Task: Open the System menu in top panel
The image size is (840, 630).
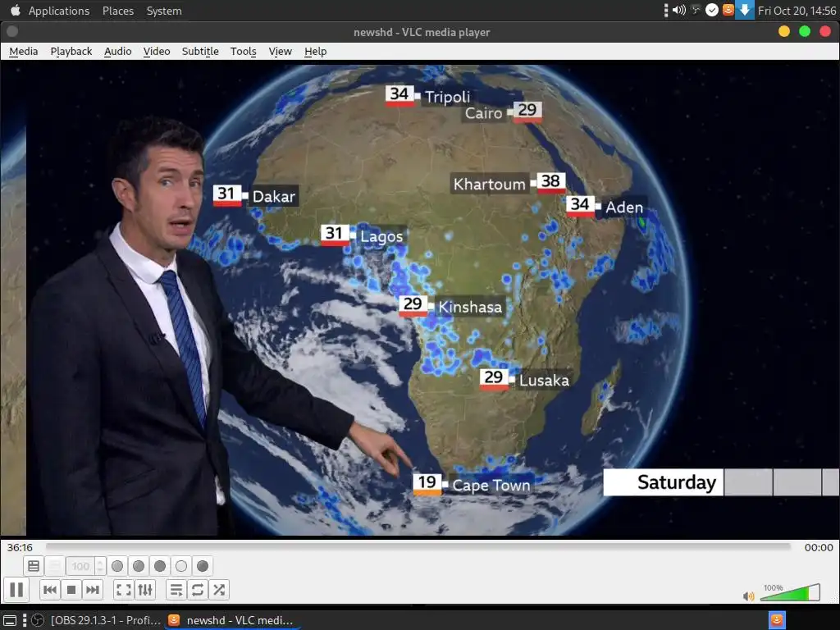Action: (164, 11)
